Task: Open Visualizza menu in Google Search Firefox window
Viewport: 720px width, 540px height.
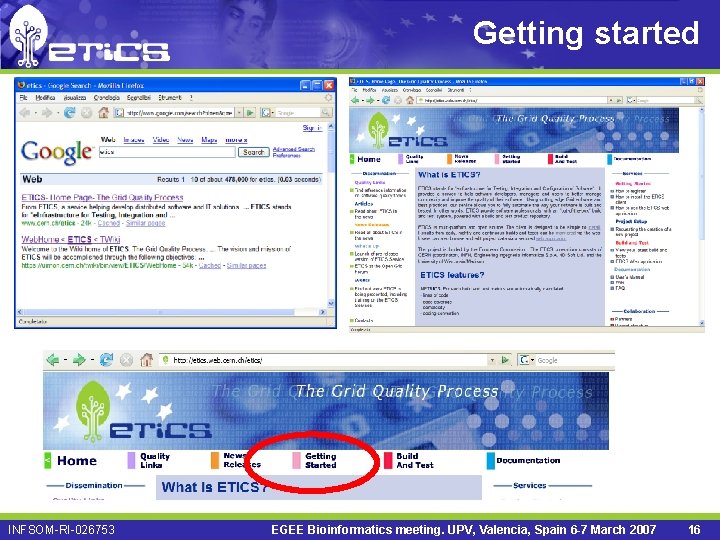Action: pos(75,98)
